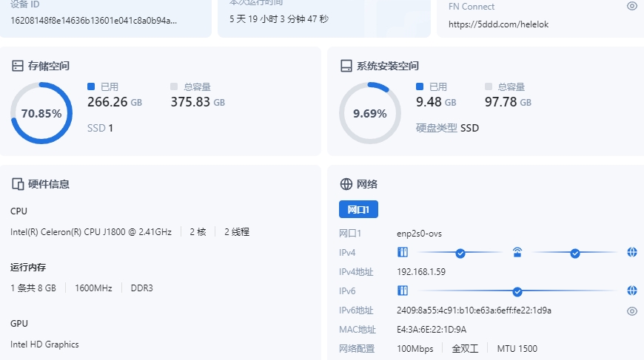The image size is (644, 360).
Task: Click the Intel Celeron J1800 CPU text
Action: [91, 232]
